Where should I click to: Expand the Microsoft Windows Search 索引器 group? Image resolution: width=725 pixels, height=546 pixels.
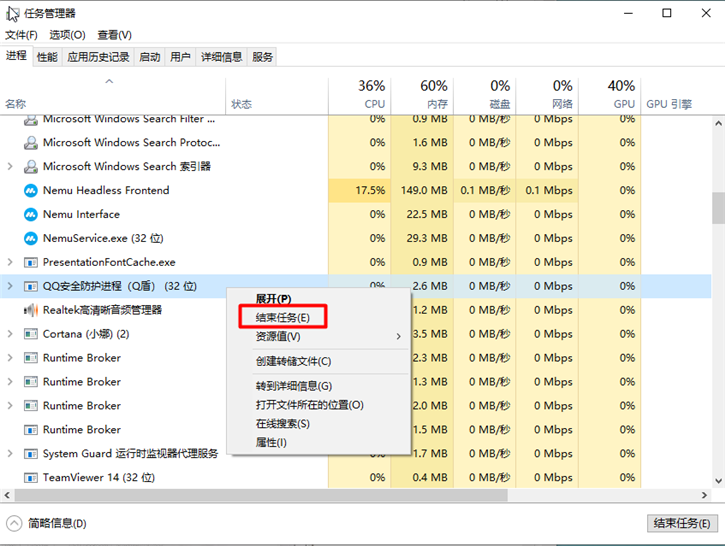point(10,166)
